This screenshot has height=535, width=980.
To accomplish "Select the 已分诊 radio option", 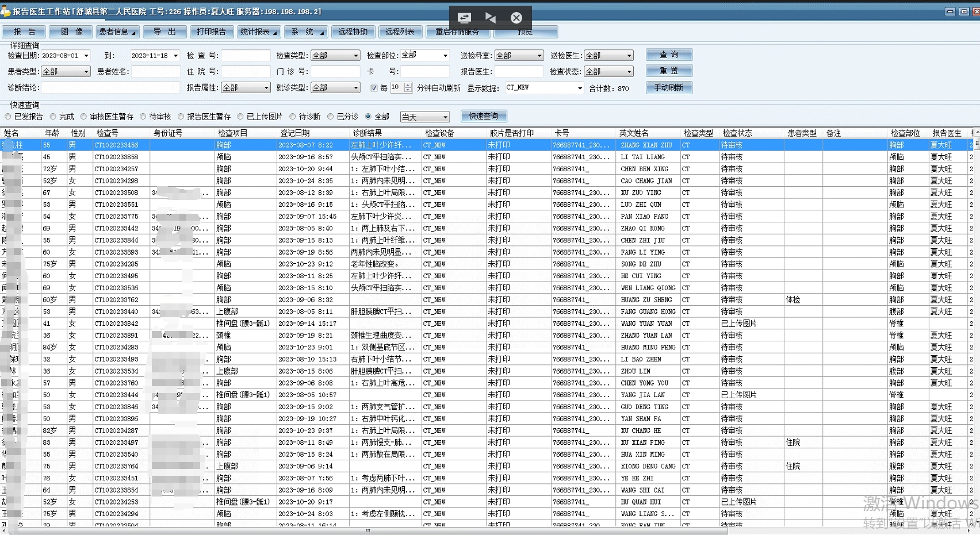I will 330,117.
